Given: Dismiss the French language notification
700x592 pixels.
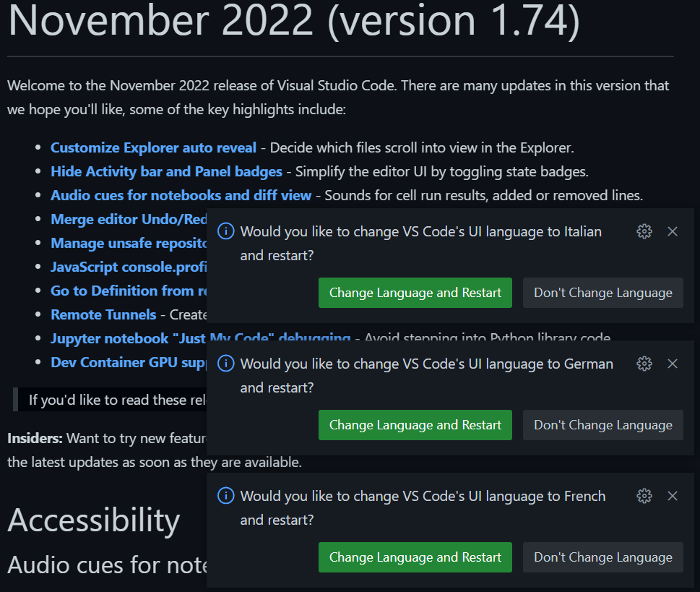Looking at the screenshot, I should (x=673, y=496).
